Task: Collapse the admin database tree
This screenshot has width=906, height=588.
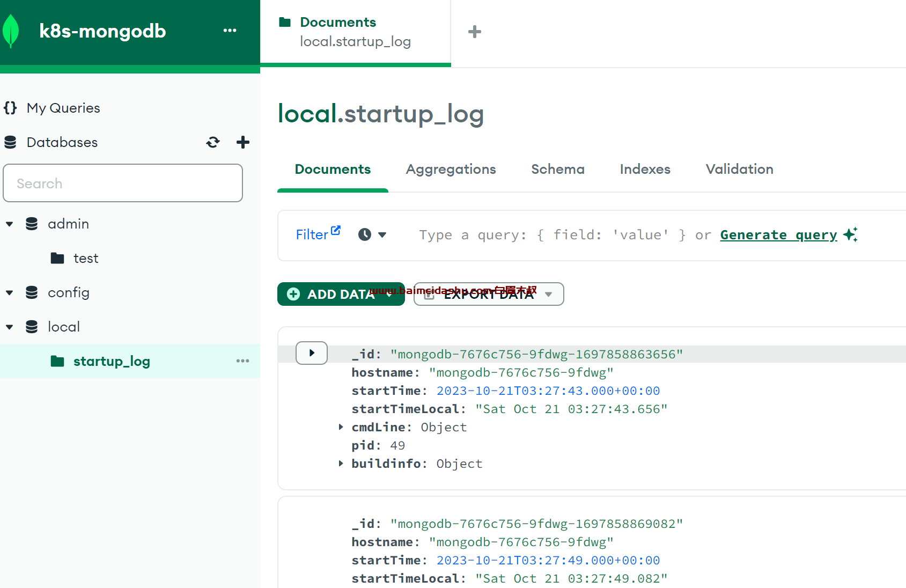Action: pos(10,224)
